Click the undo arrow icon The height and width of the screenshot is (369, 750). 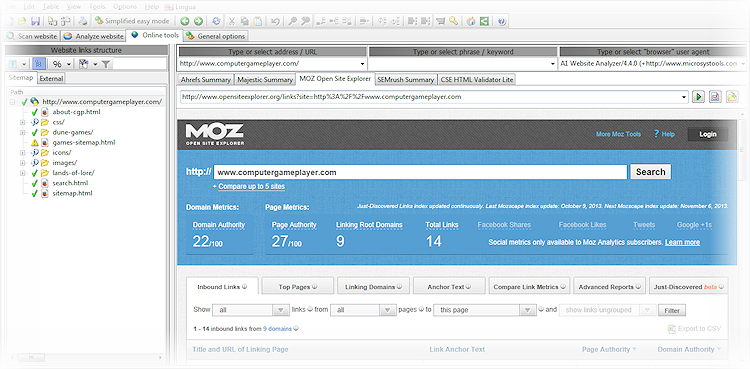275,21
